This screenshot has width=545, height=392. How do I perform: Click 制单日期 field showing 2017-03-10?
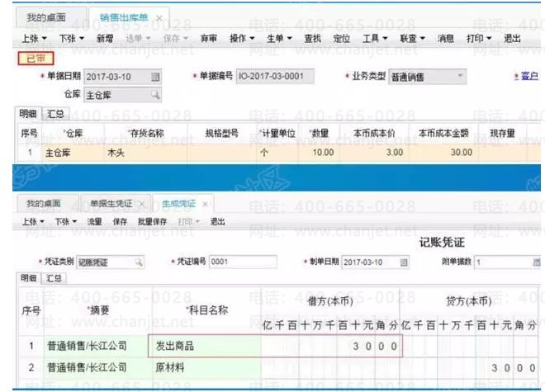(375, 262)
